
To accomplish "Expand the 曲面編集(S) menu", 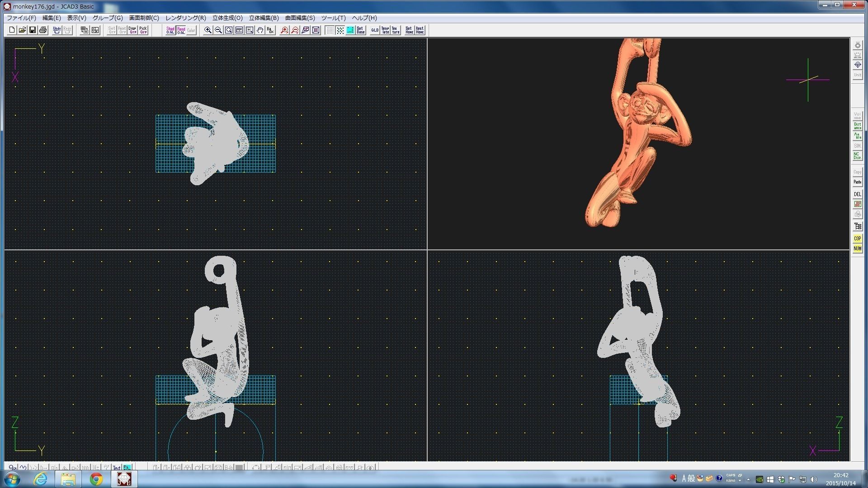I will tap(300, 18).
